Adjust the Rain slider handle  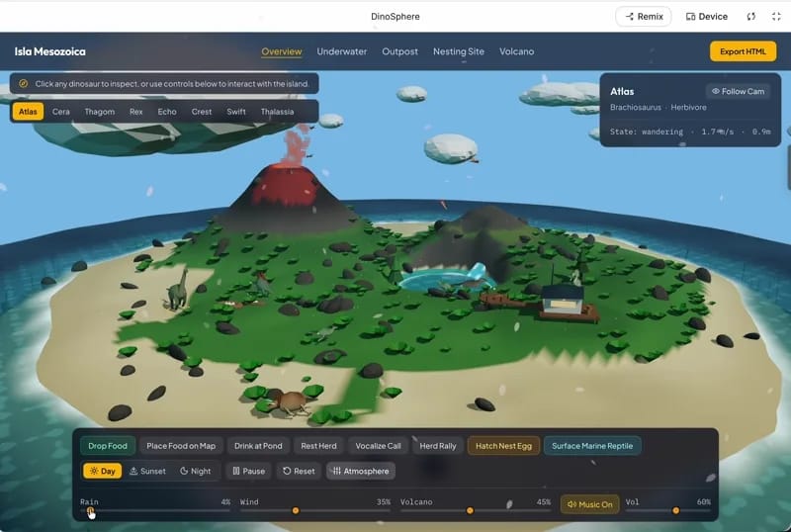point(90,510)
